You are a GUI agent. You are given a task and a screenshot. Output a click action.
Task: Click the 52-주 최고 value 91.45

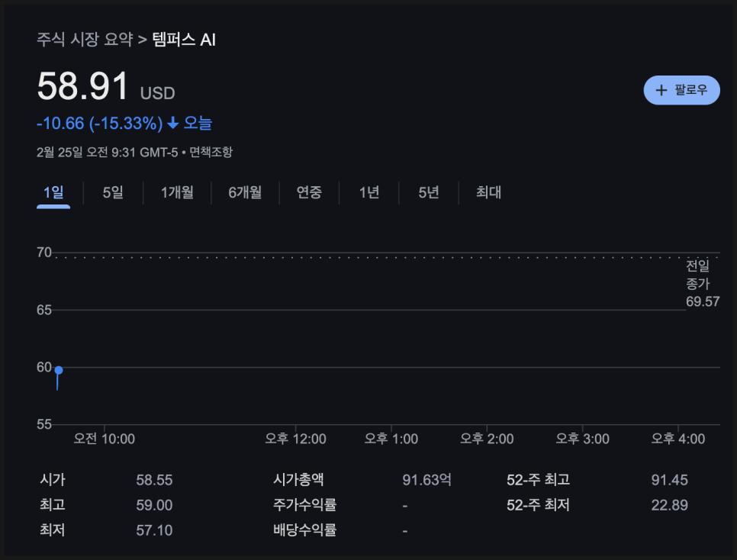[x=669, y=480]
